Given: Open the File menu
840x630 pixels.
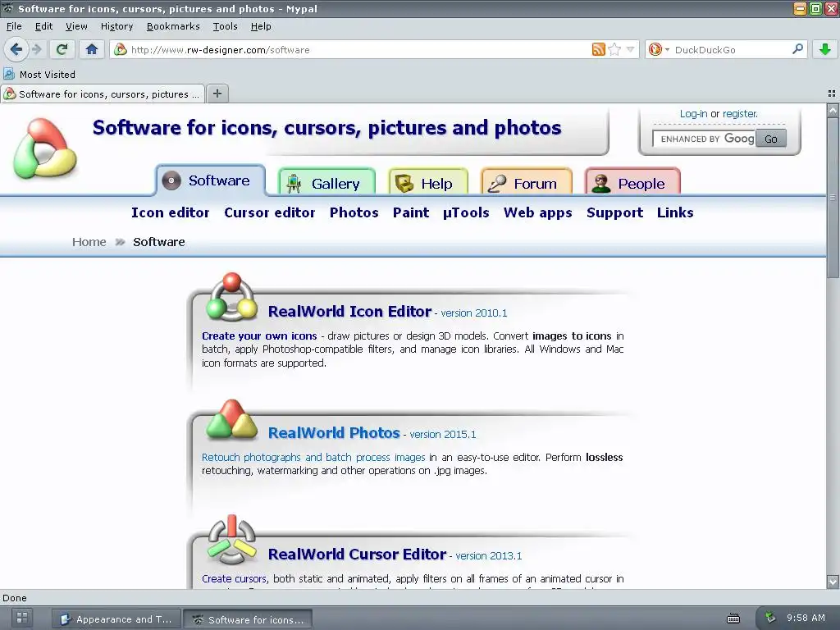Looking at the screenshot, I should (14, 26).
